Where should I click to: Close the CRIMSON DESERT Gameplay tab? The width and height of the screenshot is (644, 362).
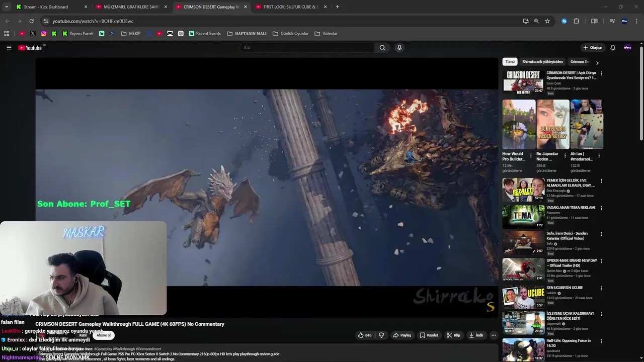[246, 7]
